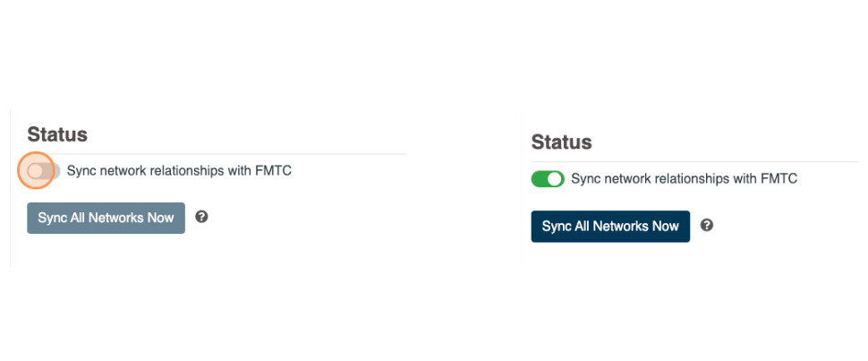Select the Status heading above the green toggle

tap(561, 142)
